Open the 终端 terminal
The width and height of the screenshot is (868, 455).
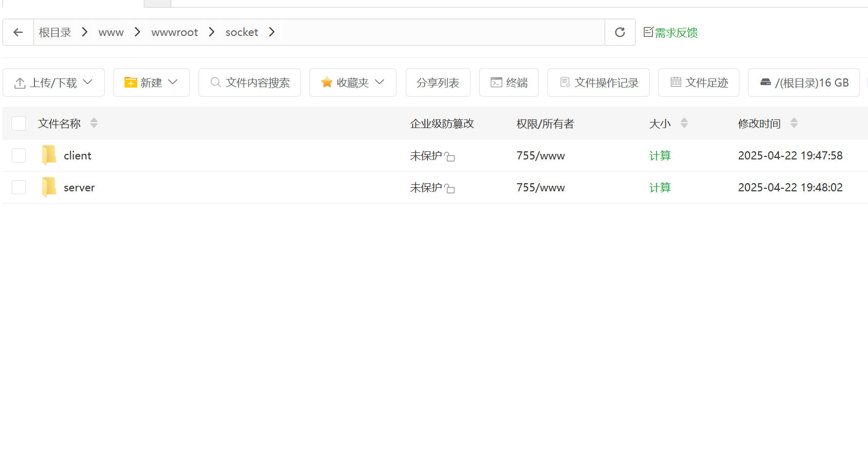pos(509,82)
